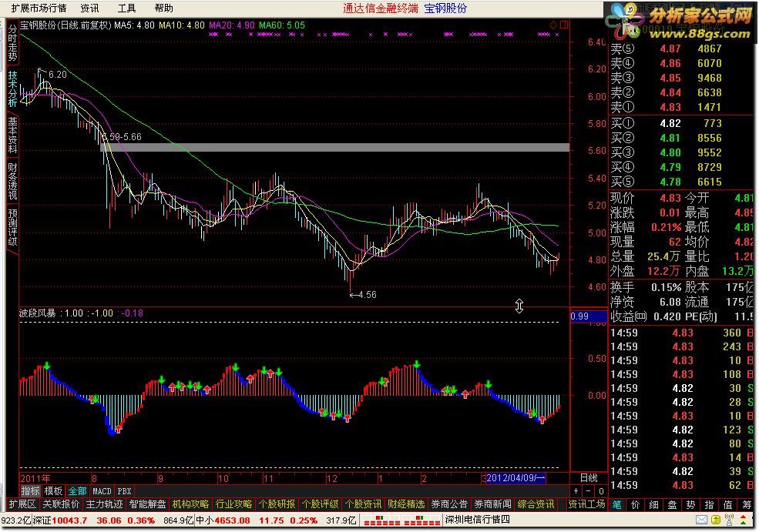The width and height of the screenshot is (759, 532).
Task: Open the 财经精选 tab
Action: tap(406, 504)
